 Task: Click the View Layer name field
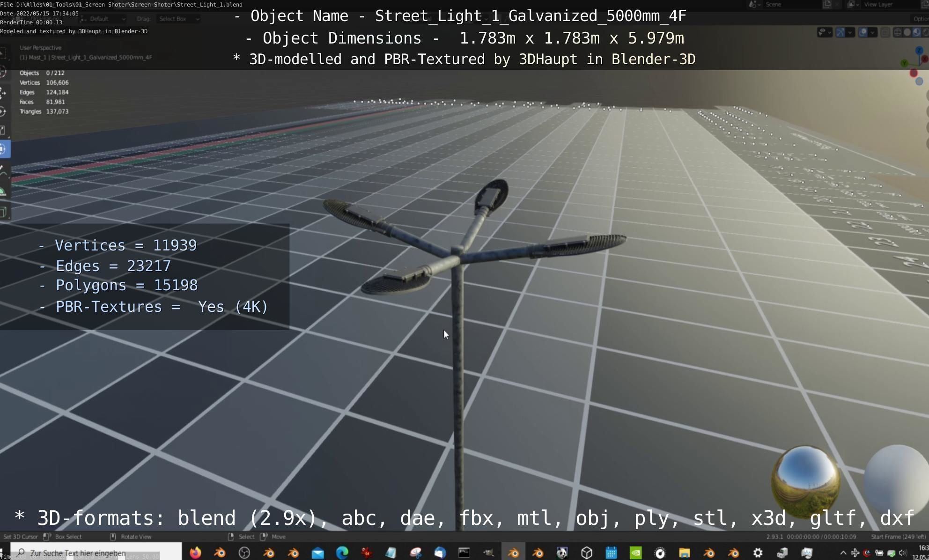(x=890, y=4)
